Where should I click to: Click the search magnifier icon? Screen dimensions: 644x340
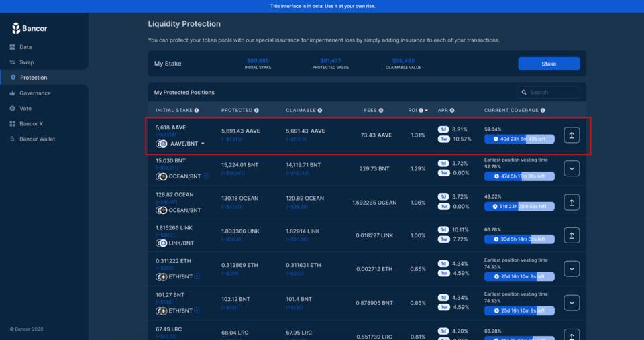tap(524, 93)
